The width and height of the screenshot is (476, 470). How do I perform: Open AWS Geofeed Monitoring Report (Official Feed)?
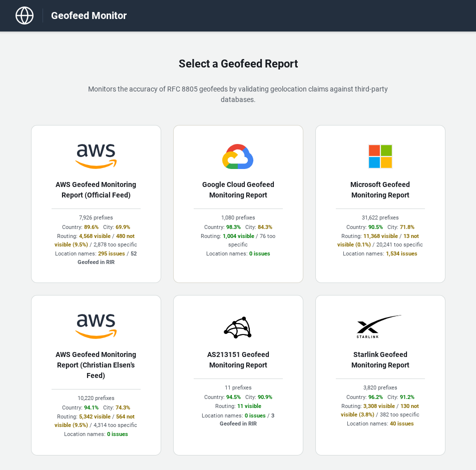pyautogui.click(x=96, y=190)
